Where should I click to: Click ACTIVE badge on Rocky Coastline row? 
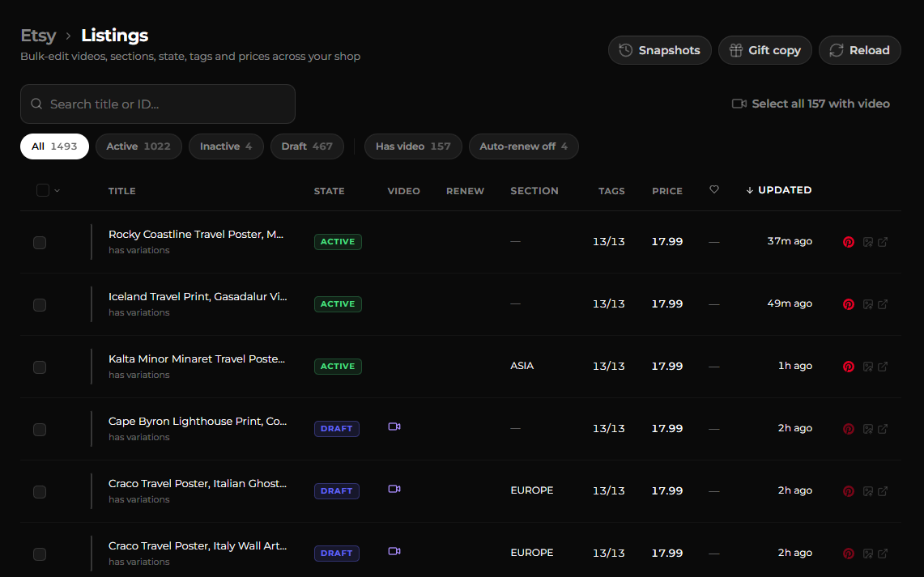click(338, 242)
